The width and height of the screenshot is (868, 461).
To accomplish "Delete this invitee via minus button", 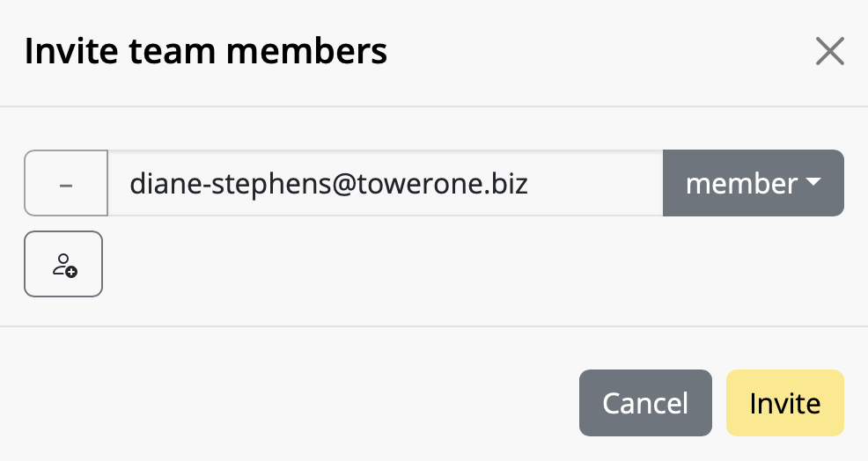I will click(x=66, y=183).
